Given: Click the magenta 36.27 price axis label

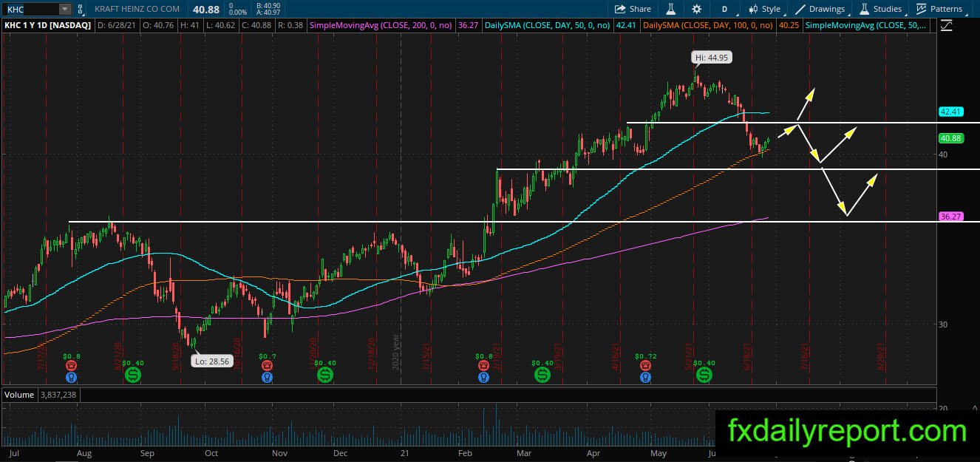Looking at the screenshot, I should click(950, 217).
